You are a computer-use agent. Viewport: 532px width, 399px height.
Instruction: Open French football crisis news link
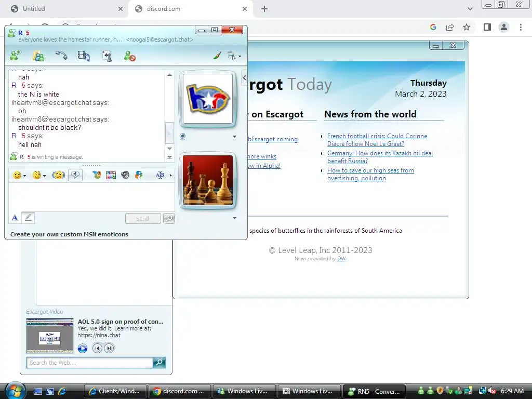pos(377,140)
